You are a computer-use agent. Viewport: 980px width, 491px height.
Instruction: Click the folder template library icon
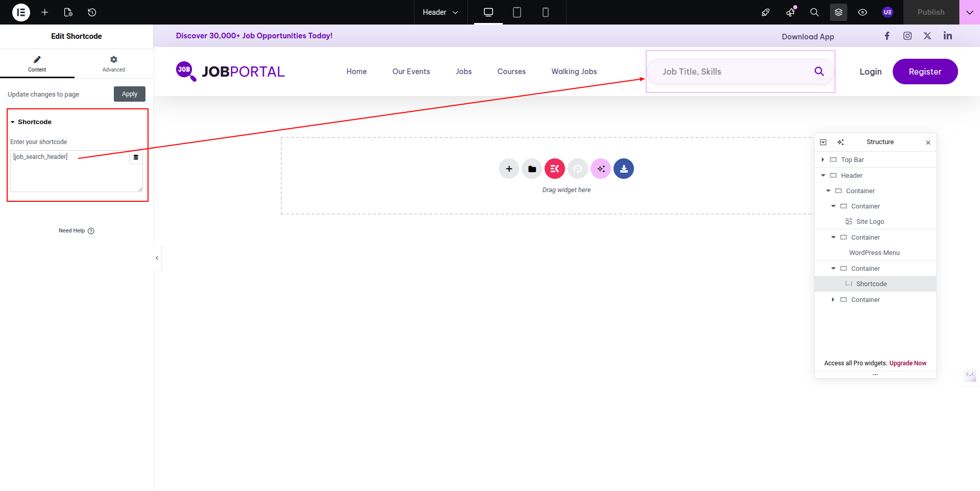pos(532,169)
